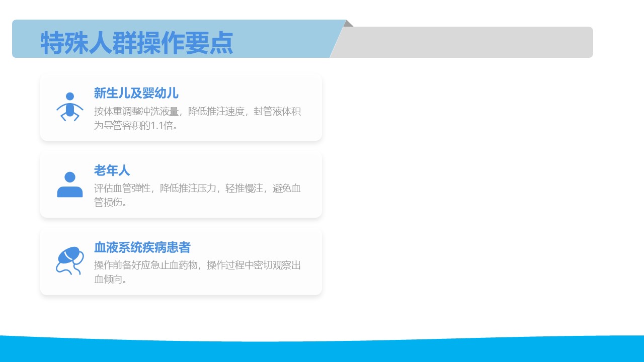
Task: Select the small gray fold triangle above banner
Action: pyautogui.click(x=349, y=23)
